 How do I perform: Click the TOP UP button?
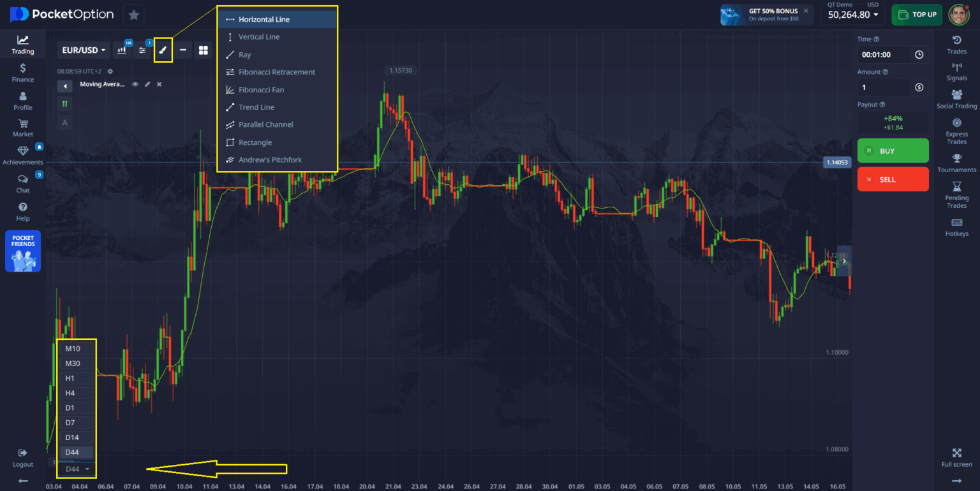point(917,13)
